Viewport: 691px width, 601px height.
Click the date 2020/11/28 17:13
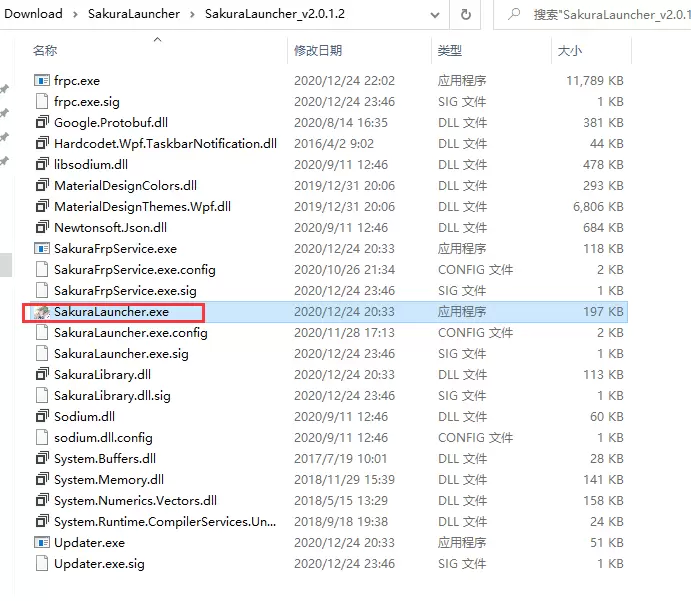point(345,333)
